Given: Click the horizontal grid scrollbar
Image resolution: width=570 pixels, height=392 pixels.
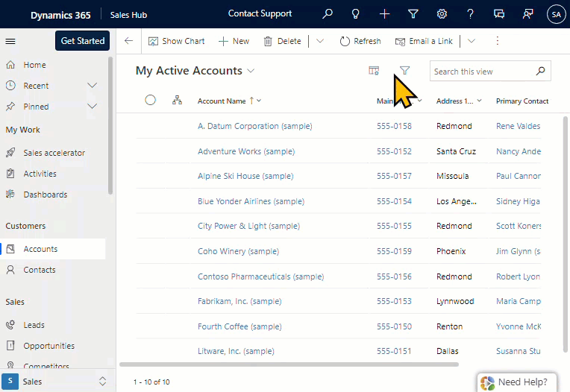Looking at the screenshot, I should tap(289, 364).
